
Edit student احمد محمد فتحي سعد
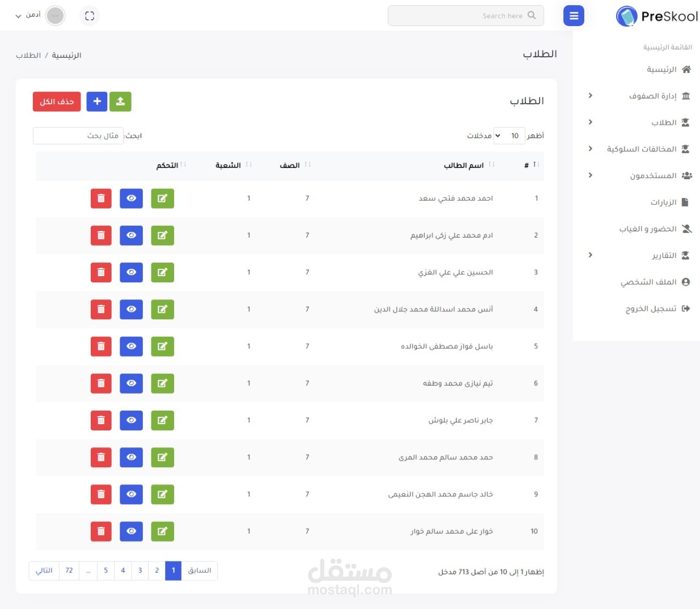click(x=162, y=198)
